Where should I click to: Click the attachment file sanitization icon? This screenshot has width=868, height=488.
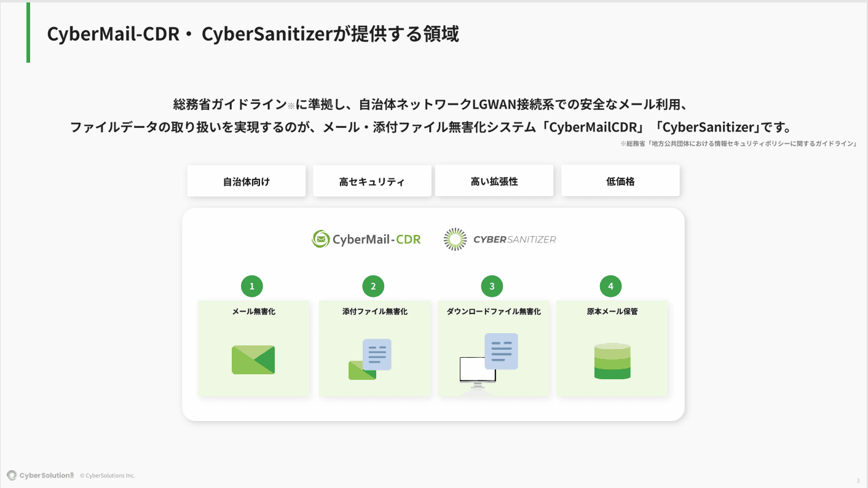click(x=369, y=360)
